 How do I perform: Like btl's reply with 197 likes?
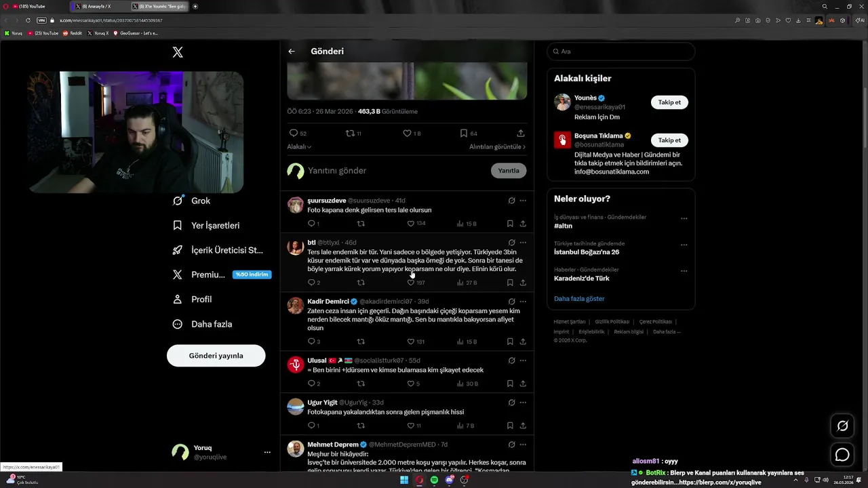(x=416, y=283)
